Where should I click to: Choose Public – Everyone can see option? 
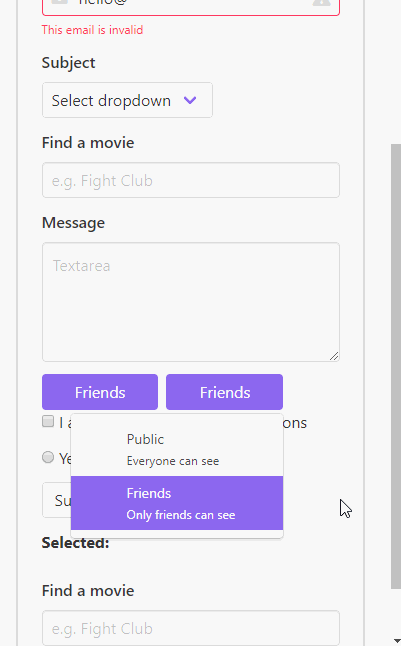pyautogui.click(x=177, y=449)
